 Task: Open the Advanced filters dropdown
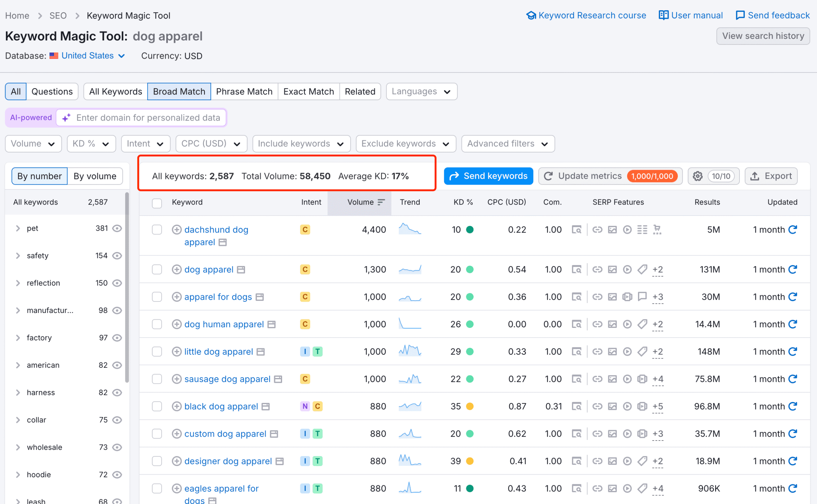507,144
